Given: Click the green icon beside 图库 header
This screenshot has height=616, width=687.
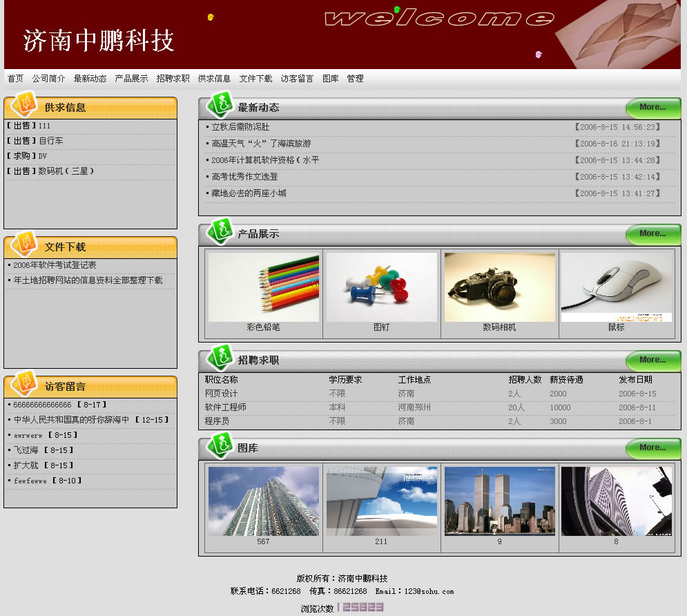Looking at the screenshot, I should tap(221, 445).
